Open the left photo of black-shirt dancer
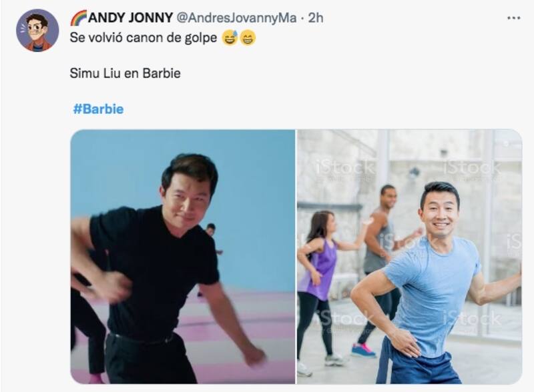 (183, 257)
